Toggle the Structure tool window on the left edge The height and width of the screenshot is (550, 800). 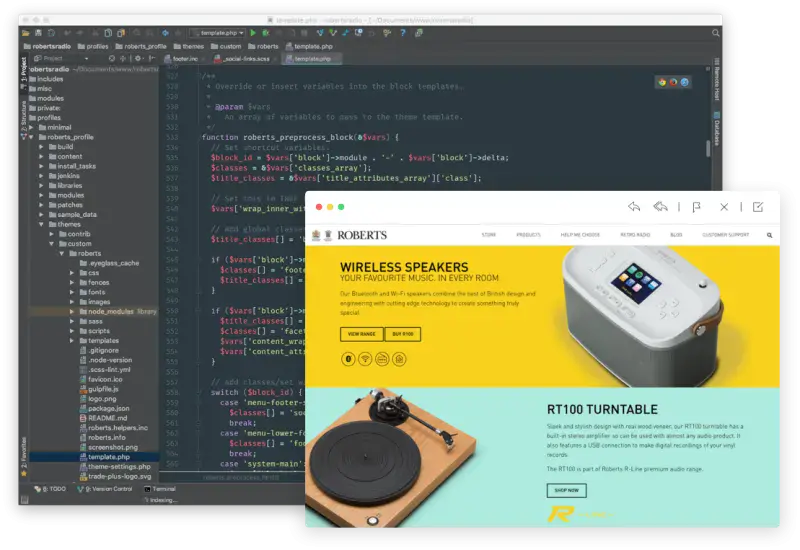click(23, 116)
